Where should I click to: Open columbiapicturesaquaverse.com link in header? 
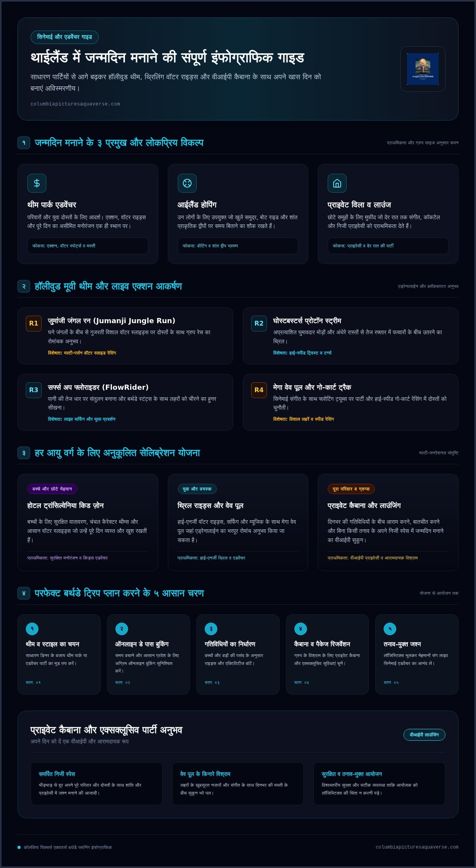(75, 104)
